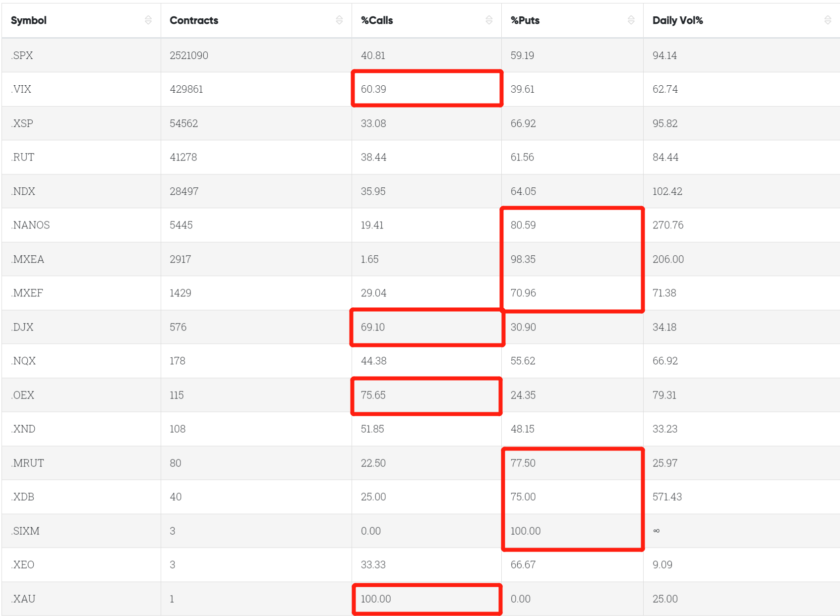840x616 pixels.
Task: Click the Daily Vol% header label
Action: 677,20
